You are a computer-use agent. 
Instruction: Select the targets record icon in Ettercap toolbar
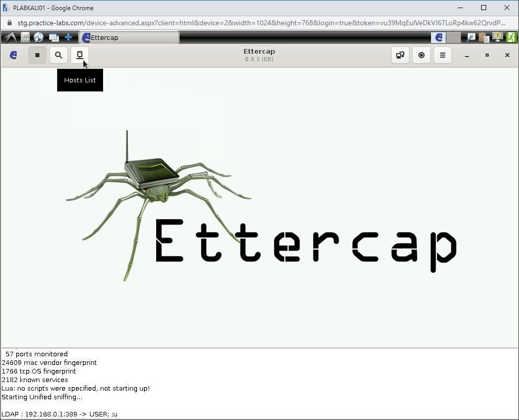pos(421,55)
